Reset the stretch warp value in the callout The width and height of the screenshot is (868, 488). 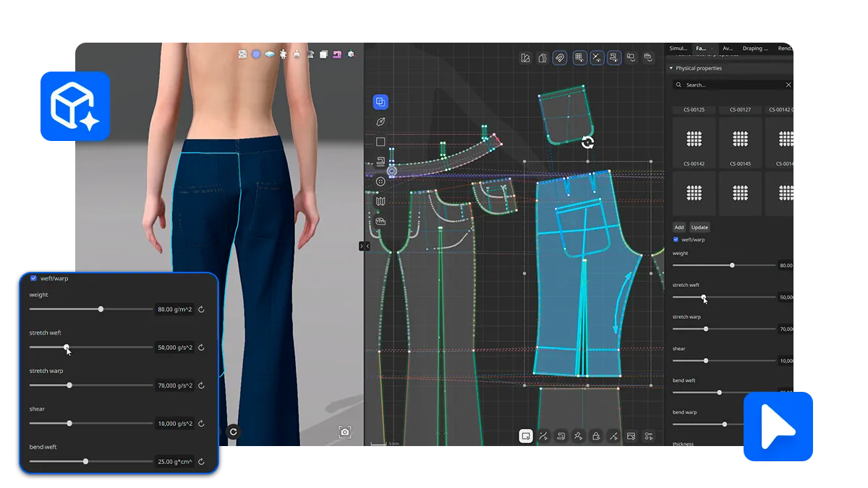coord(201,385)
